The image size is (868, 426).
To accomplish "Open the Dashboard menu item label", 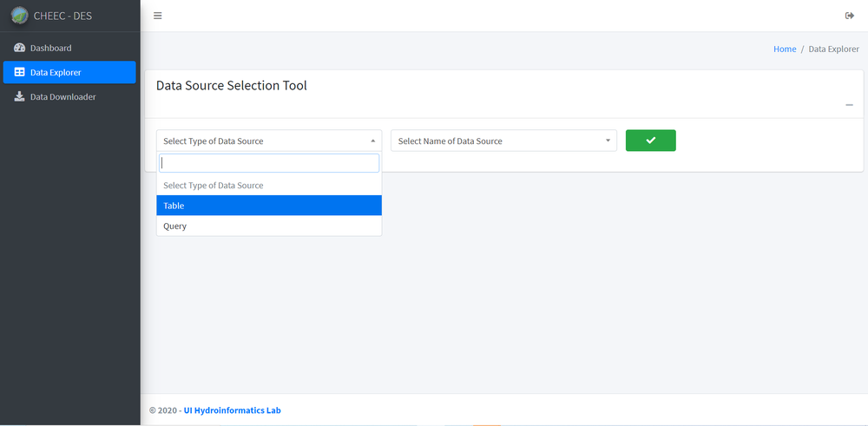I will 51,48.
